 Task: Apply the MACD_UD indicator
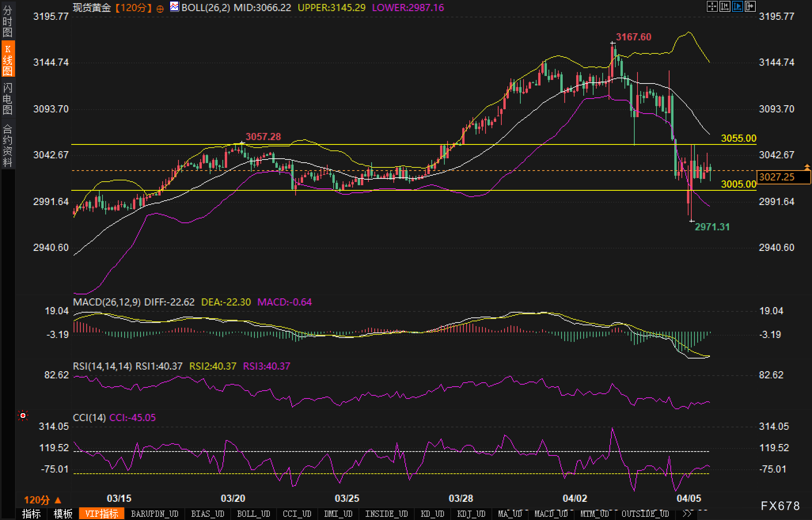click(551, 514)
